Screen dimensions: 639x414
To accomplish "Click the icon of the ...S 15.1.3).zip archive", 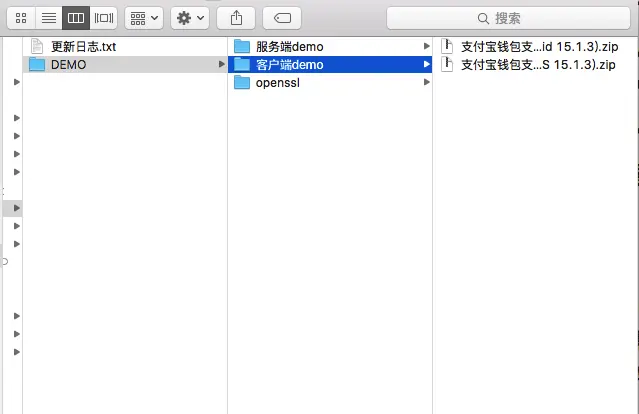I will tap(447, 64).
